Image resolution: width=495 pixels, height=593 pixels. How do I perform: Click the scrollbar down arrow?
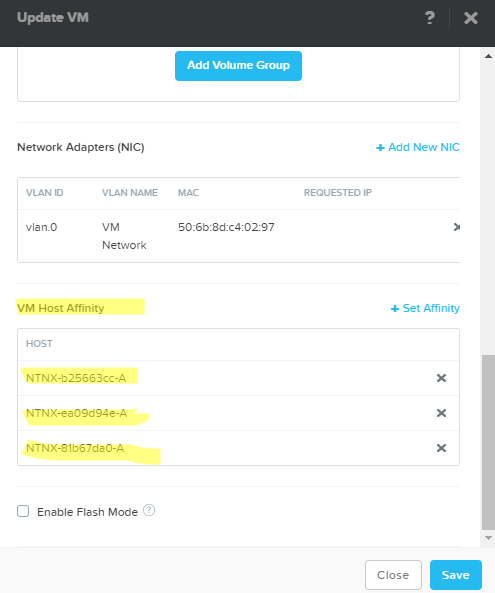[x=488, y=538]
